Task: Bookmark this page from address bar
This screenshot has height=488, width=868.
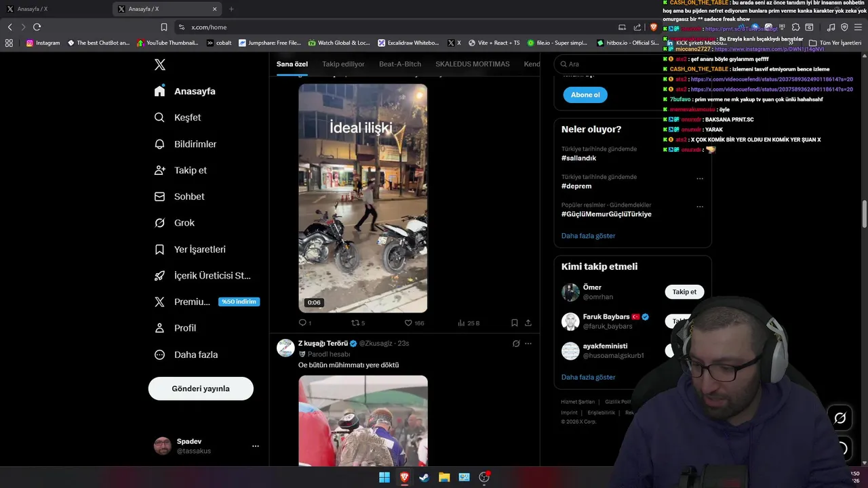Action: click(163, 27)
